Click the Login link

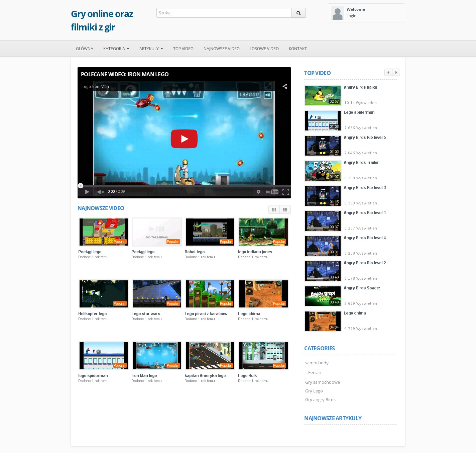(351, 16)
